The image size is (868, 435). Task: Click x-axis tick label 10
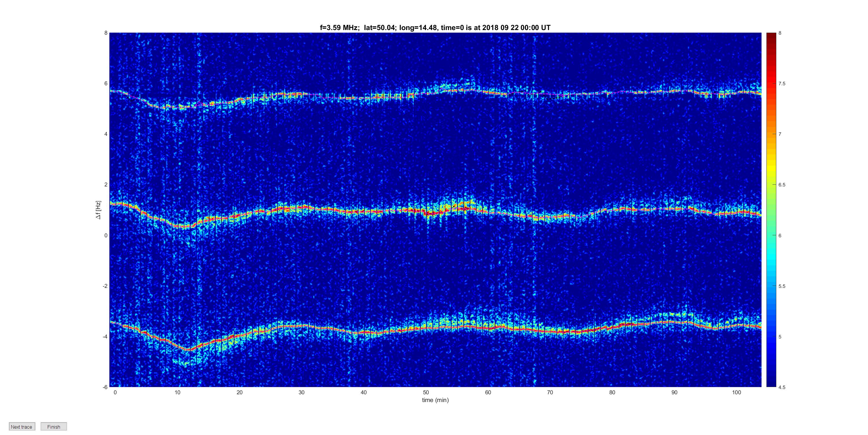[x=177, y=392]
